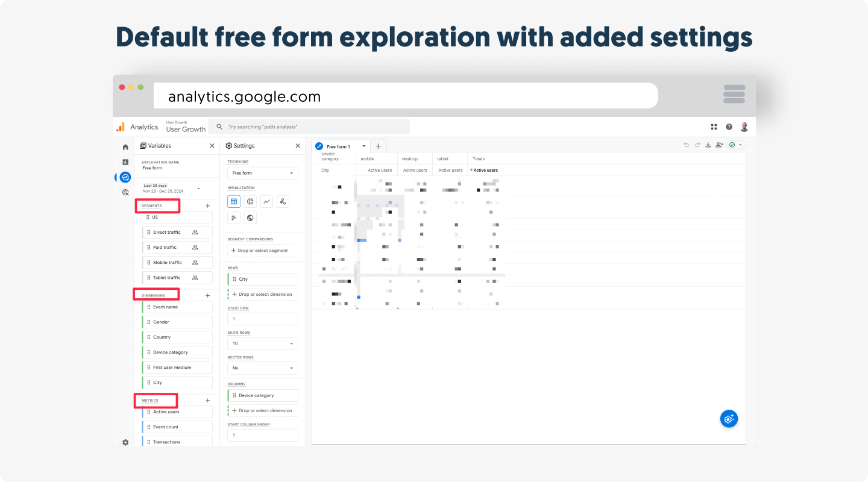Close the Variables panel
This screenshot has width=868, height=482.
[212, 146]
